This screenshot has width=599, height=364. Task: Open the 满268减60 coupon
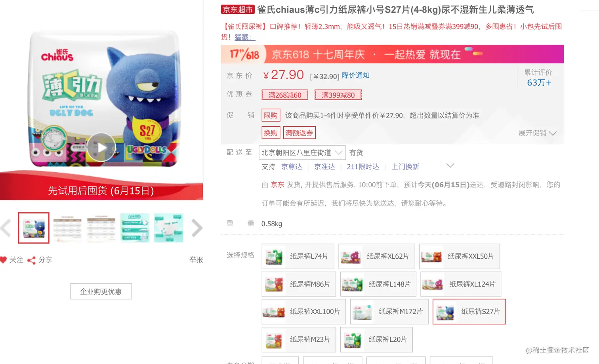click(x=285, y=95)
